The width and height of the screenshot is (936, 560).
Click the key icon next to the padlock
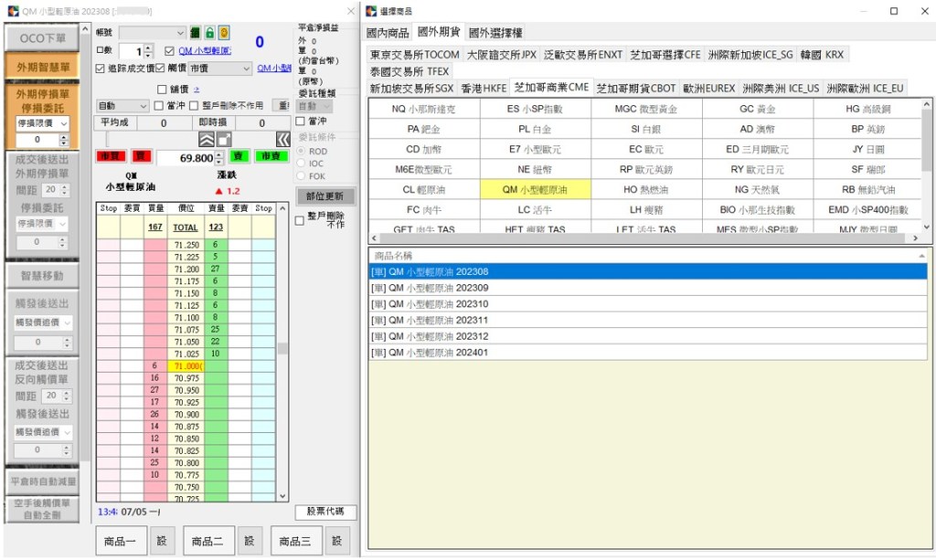tap(194, 33)
